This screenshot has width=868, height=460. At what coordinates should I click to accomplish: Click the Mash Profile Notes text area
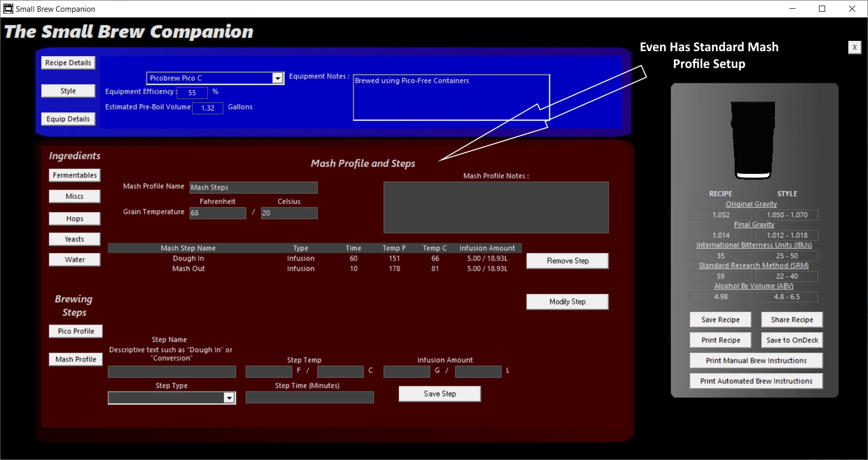pos(496,208)
